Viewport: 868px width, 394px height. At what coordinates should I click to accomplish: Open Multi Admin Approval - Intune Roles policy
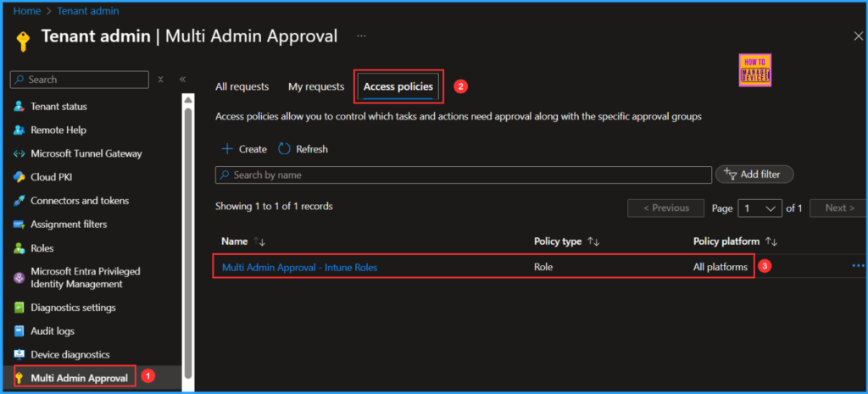[299, 267]
